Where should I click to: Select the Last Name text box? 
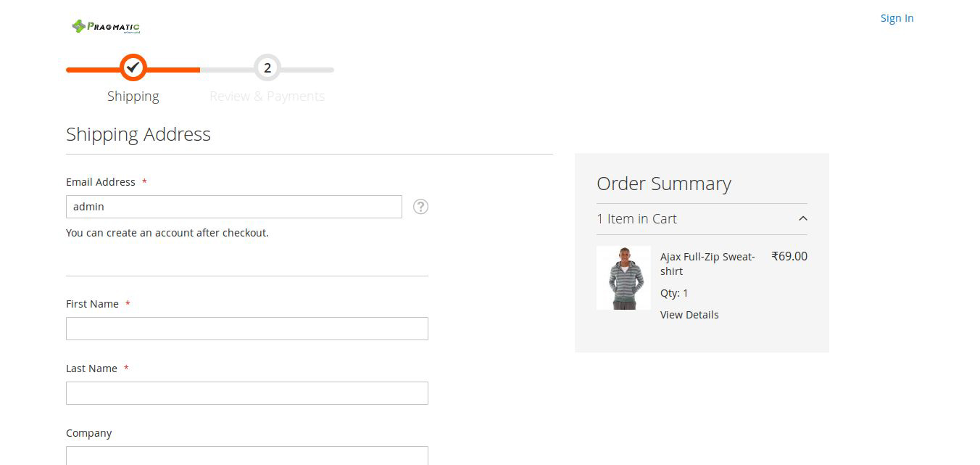tap(246, 393)
